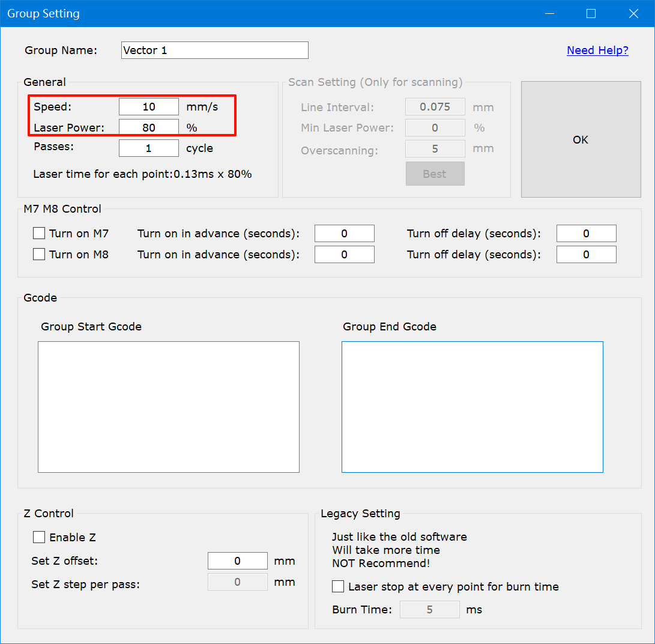This screenshot has width=655, height=644.
Task: Click the Speed input field
Action: [x=149, y=107]
